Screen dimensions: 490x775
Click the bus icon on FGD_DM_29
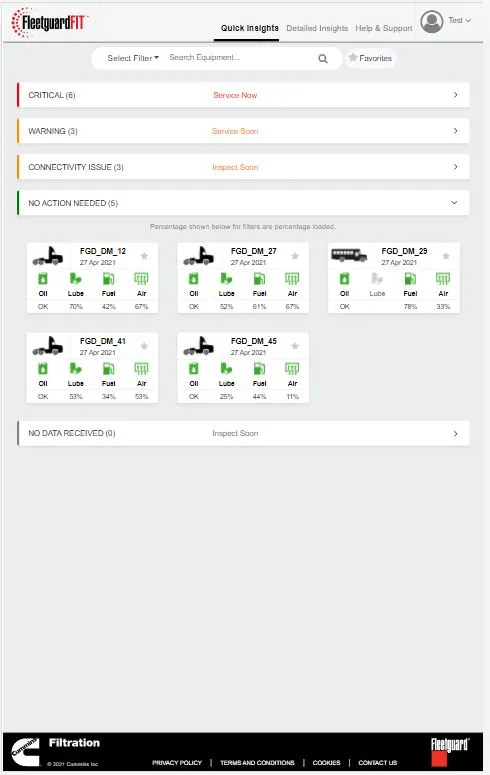pos(349,255)
